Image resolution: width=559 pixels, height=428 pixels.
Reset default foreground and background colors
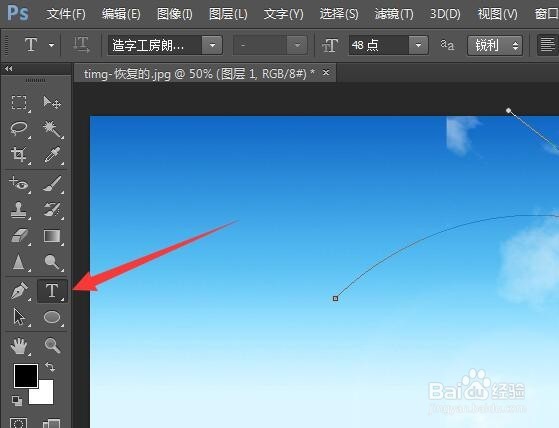(17, 401)
